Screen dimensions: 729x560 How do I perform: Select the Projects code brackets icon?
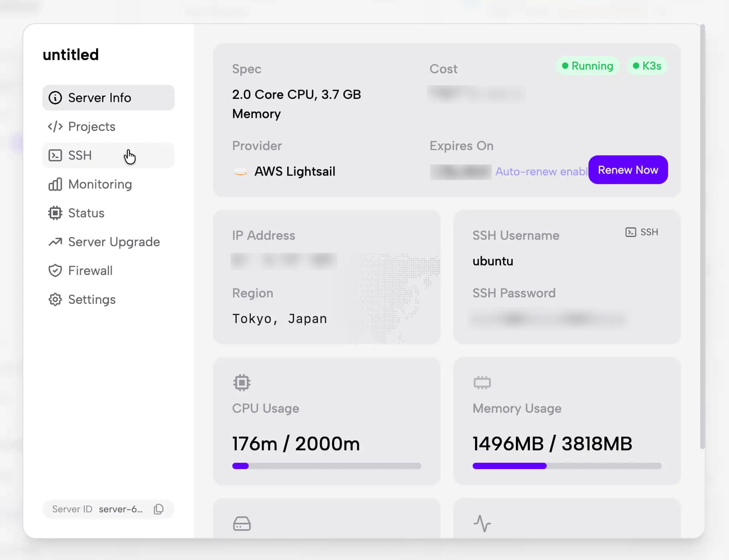(55, 126)
